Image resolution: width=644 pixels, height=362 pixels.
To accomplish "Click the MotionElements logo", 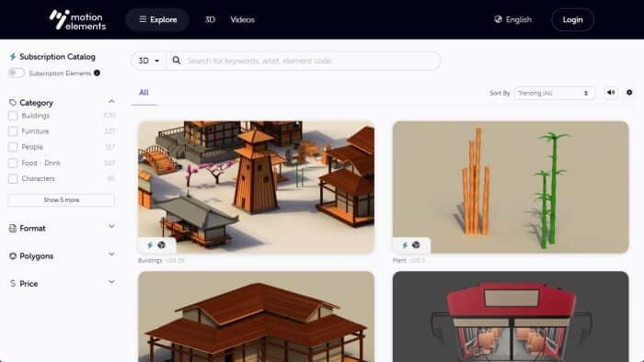I will [77, 19].
